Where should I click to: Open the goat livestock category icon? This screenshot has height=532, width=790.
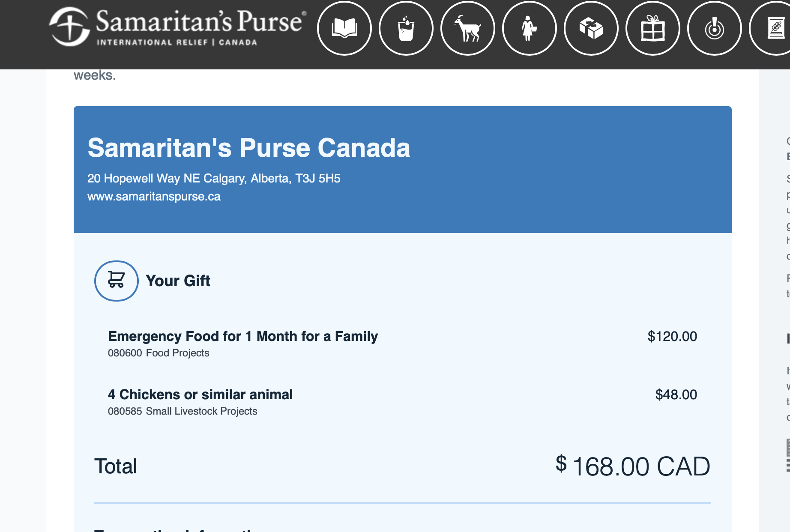pyautogui.click(x=468, y=29)
